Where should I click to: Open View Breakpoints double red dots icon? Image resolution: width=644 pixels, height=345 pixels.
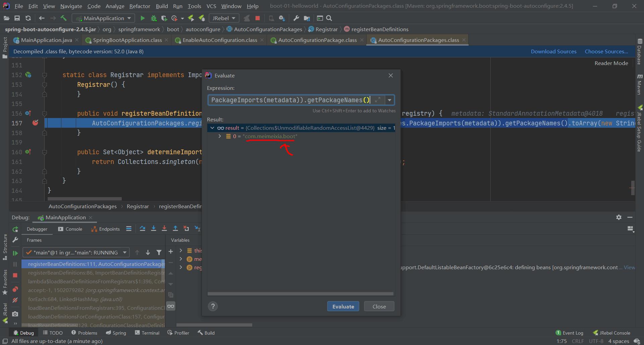[15, 289]
